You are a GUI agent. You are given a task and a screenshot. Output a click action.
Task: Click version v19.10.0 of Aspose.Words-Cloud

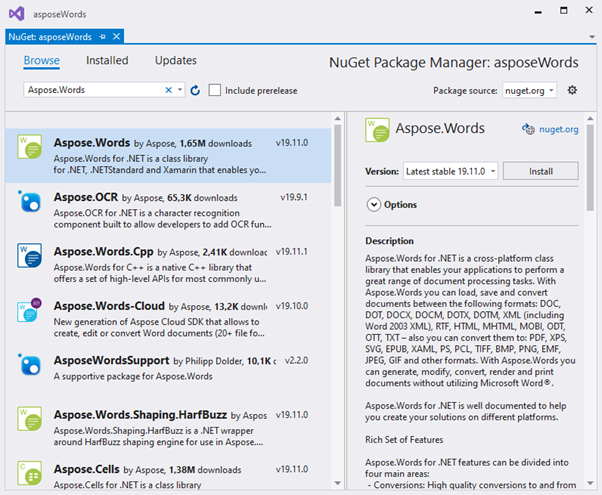[292, 306]
